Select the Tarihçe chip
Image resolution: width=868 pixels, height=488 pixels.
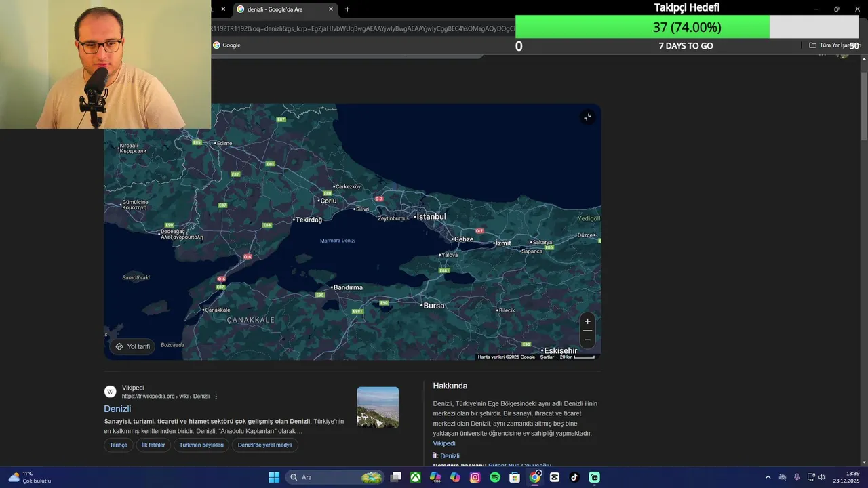tap(119, 445)
